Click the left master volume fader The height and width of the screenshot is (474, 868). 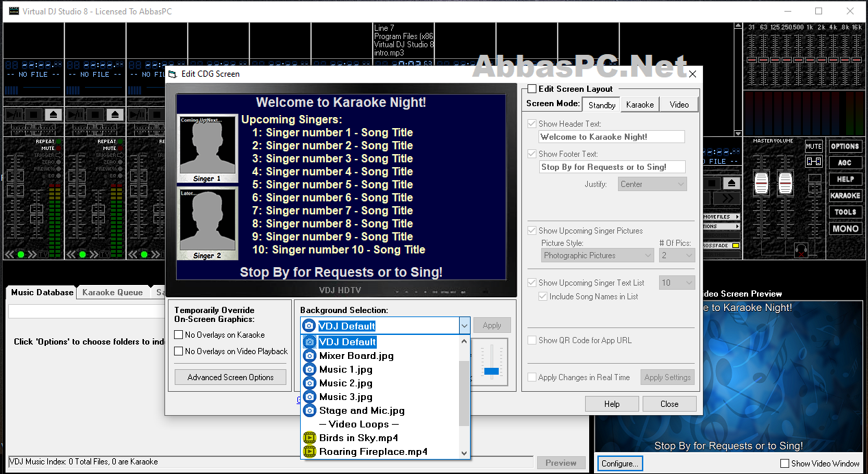click(x=760, y=183)
